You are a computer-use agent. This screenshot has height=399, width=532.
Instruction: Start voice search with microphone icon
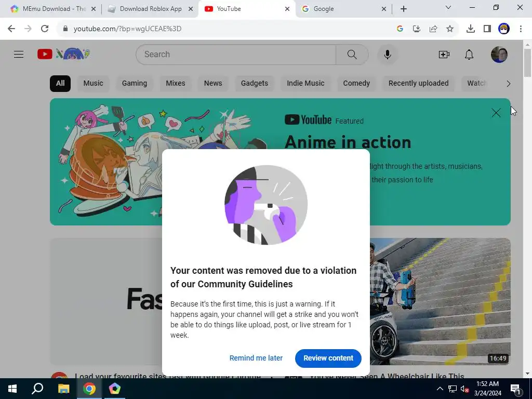pyautogui.click(x=387, y=54)
